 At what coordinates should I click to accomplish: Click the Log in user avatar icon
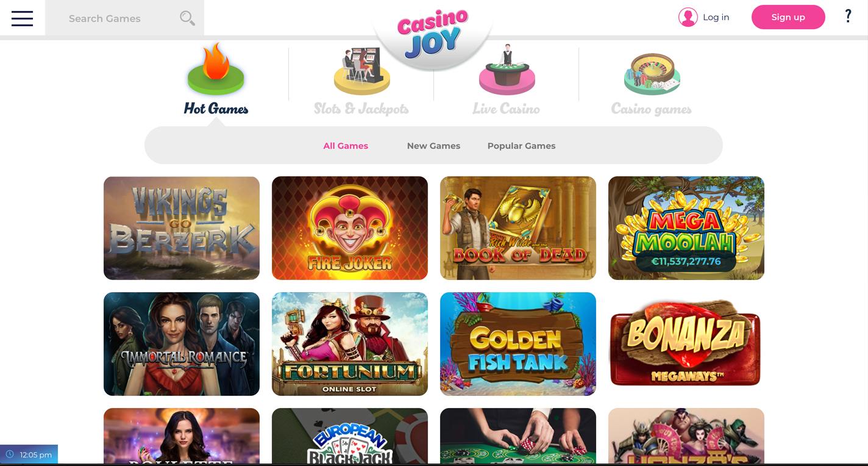tap(688, 17)
